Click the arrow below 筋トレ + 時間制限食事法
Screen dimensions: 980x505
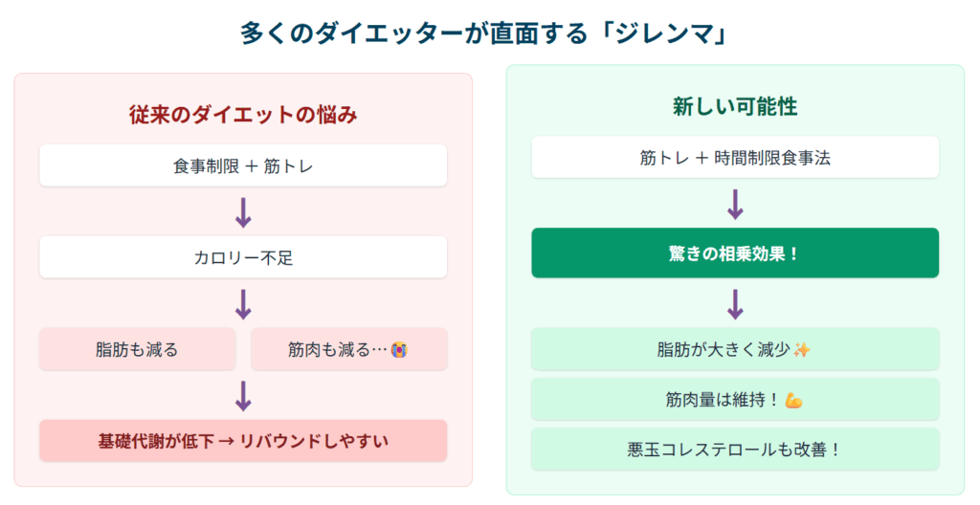(735, 204)
